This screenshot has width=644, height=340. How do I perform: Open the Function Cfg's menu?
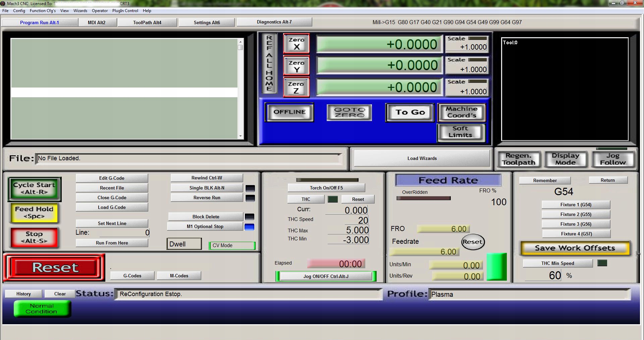(x=43, y=11)
